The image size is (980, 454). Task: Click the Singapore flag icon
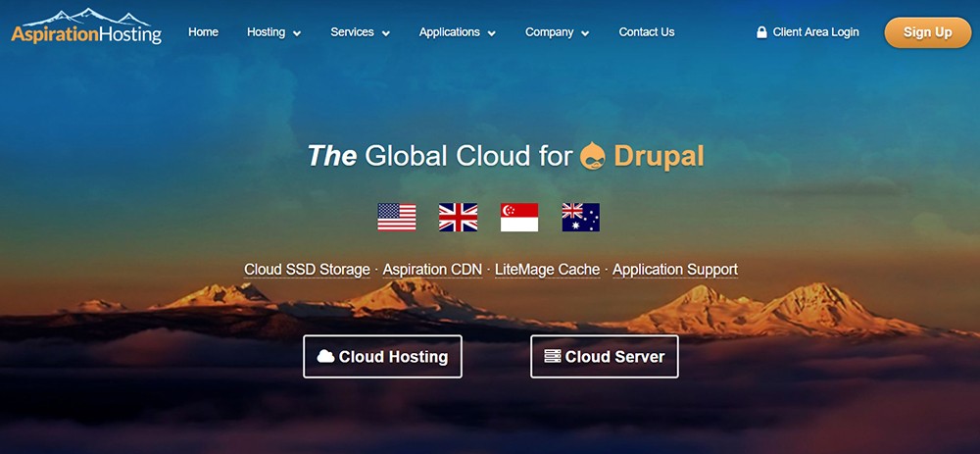point(519,217)
